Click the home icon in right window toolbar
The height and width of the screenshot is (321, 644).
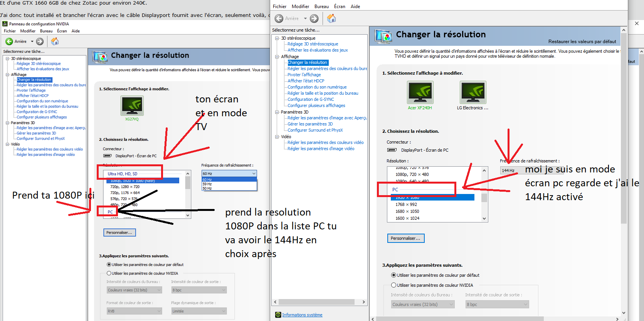(x=331, y=18)
